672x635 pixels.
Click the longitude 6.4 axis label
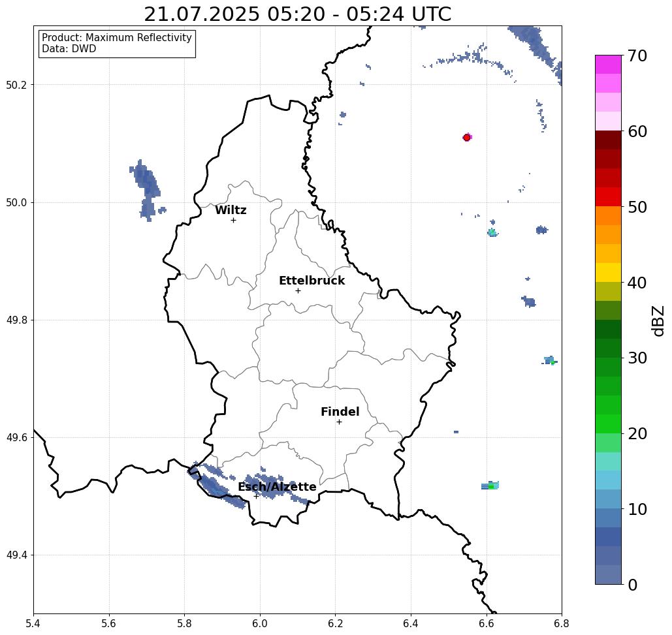(411, 623)
